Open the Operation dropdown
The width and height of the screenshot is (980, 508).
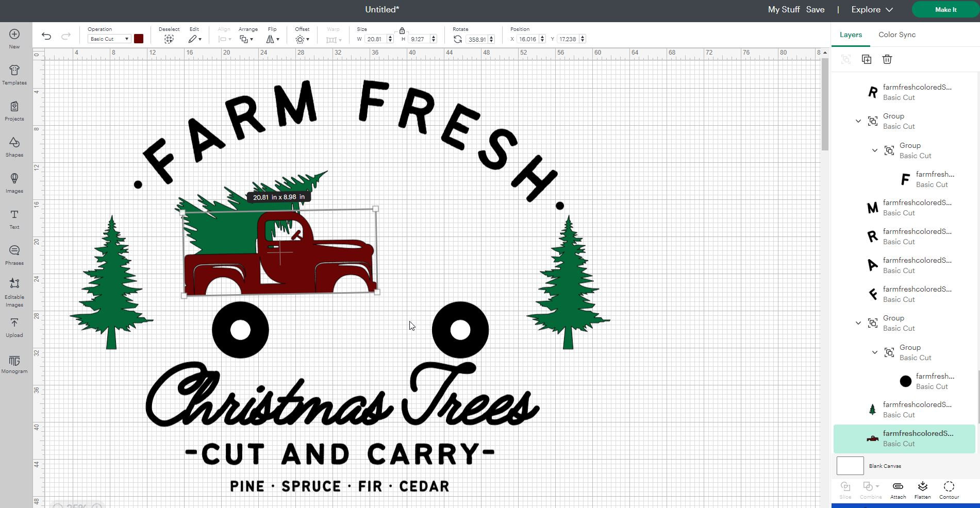pos(108,39)
